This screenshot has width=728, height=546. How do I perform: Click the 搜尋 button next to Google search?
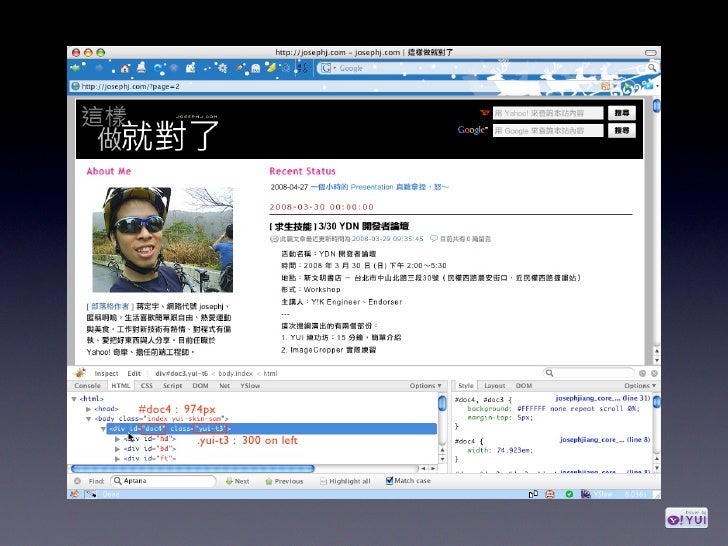622,130
